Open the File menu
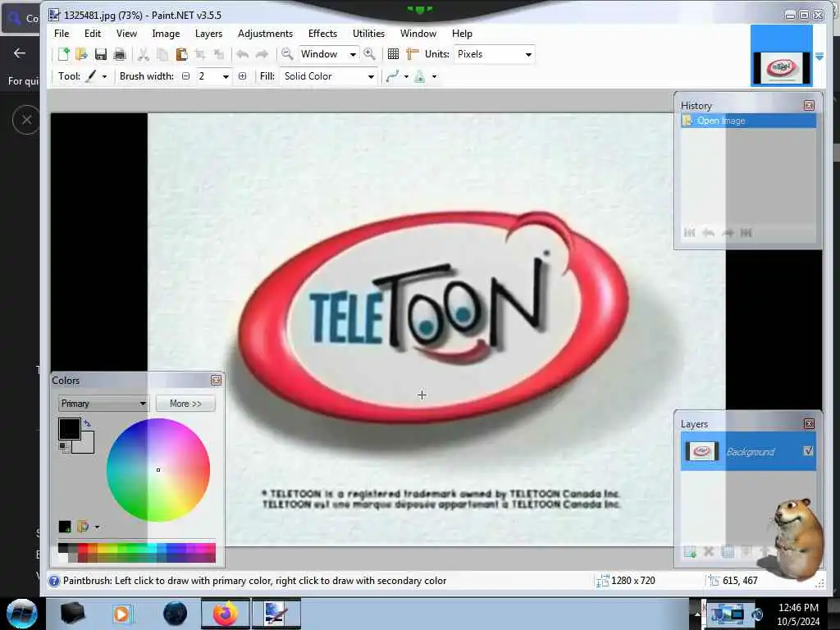Image resolution: width=840 pixels, height=630 pixels. (62, 33)
